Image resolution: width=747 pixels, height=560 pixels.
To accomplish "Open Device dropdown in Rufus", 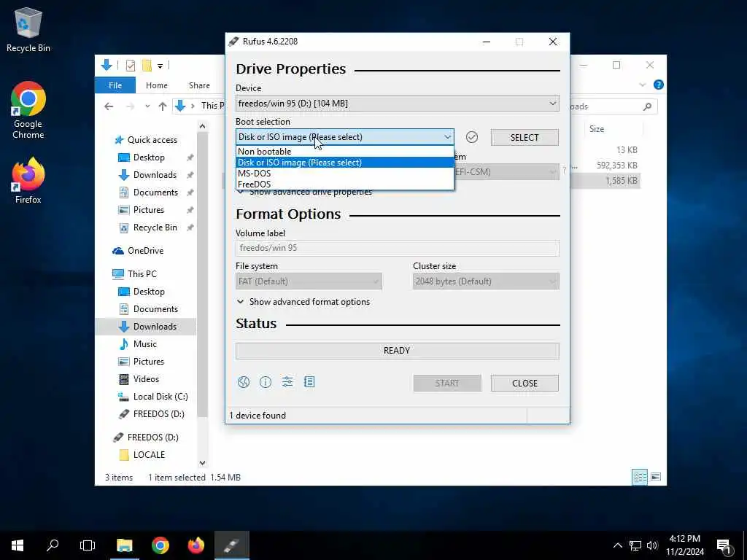I will (x=398, y=104).
